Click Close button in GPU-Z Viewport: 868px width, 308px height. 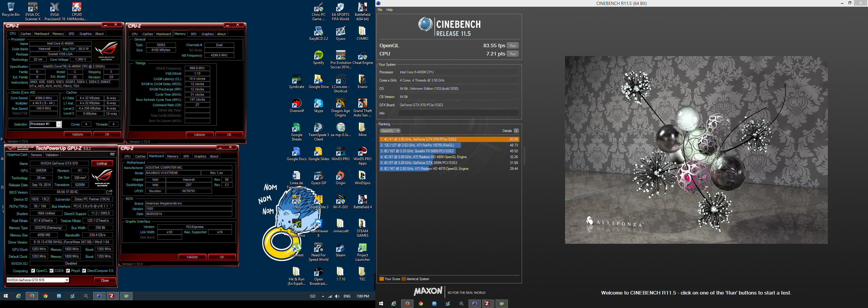click(104, 280)
